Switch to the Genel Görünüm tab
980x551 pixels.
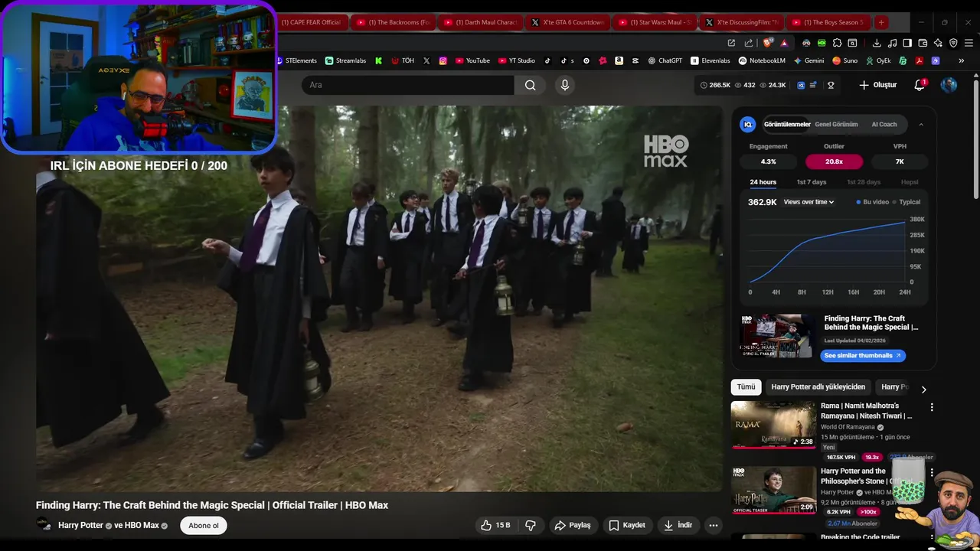coord(836,124)
